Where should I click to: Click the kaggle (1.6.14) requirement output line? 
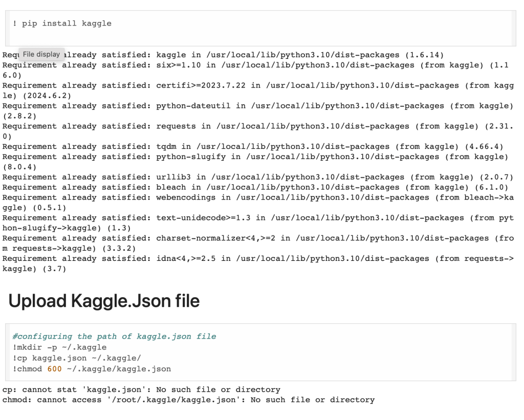coord(256,55)
